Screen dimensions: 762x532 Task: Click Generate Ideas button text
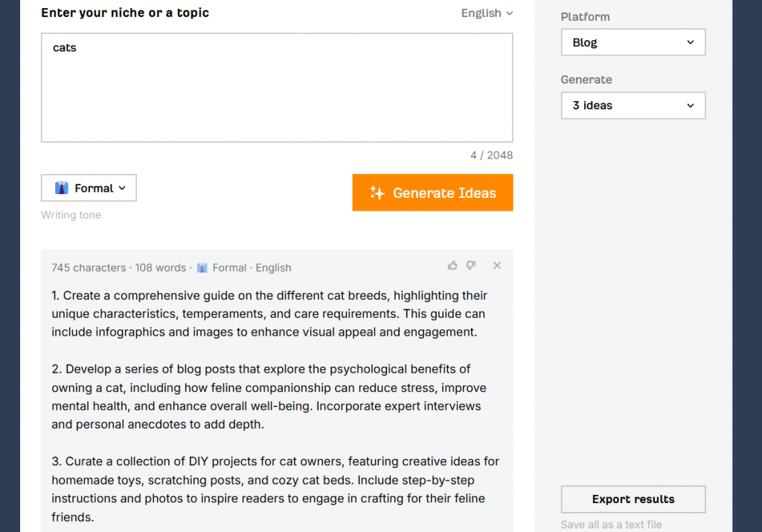(444, 193)
